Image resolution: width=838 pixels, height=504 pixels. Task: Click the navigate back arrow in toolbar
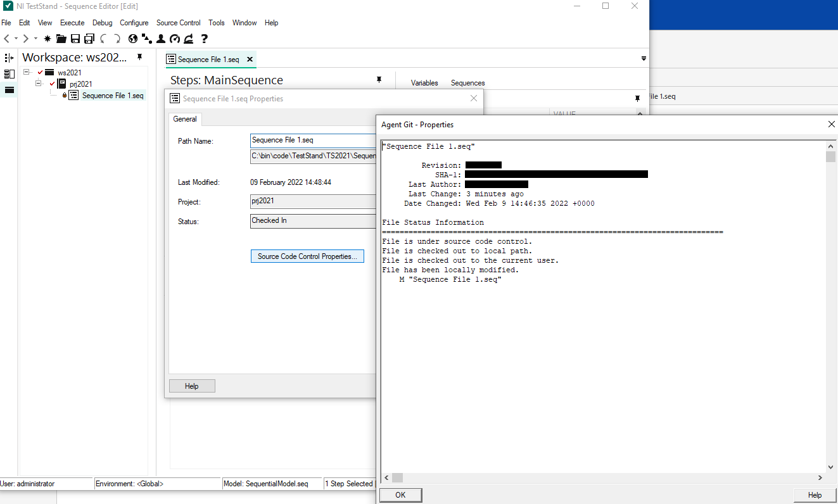pos(7,39)
